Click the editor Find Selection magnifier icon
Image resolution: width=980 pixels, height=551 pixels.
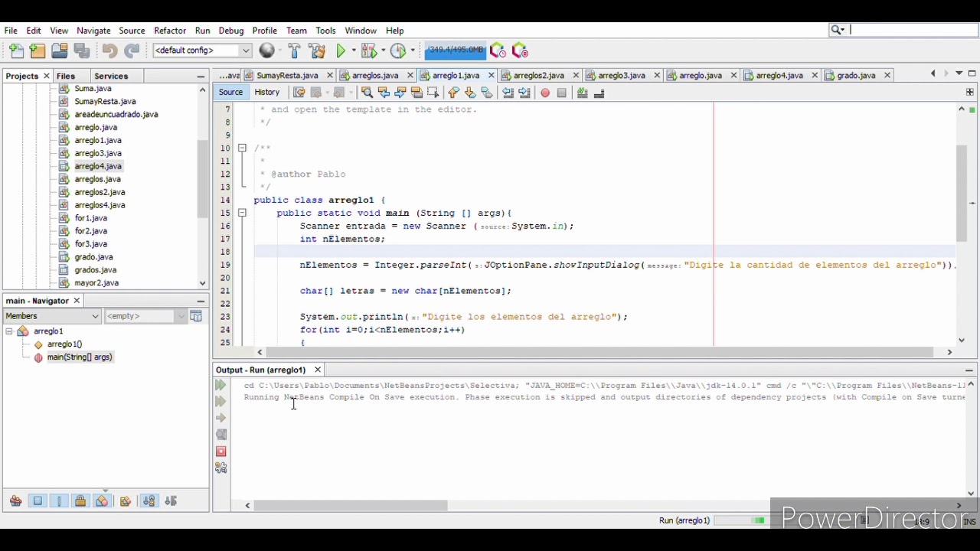coord(367,93)
